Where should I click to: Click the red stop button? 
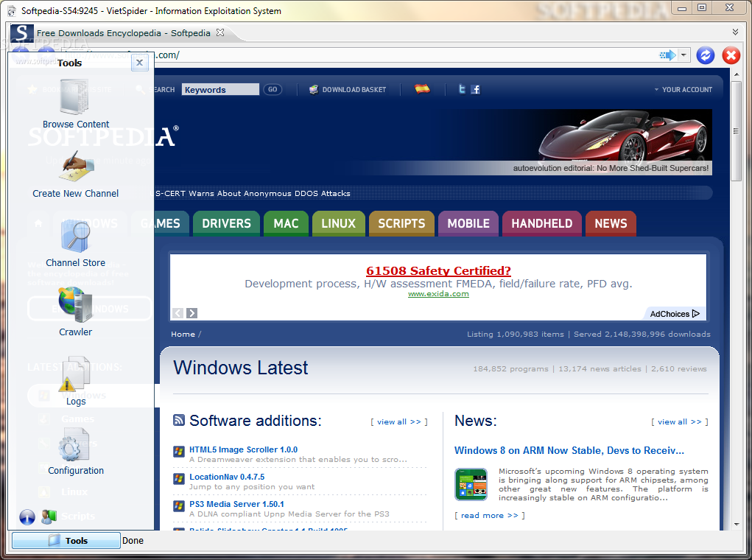(731, 55)
